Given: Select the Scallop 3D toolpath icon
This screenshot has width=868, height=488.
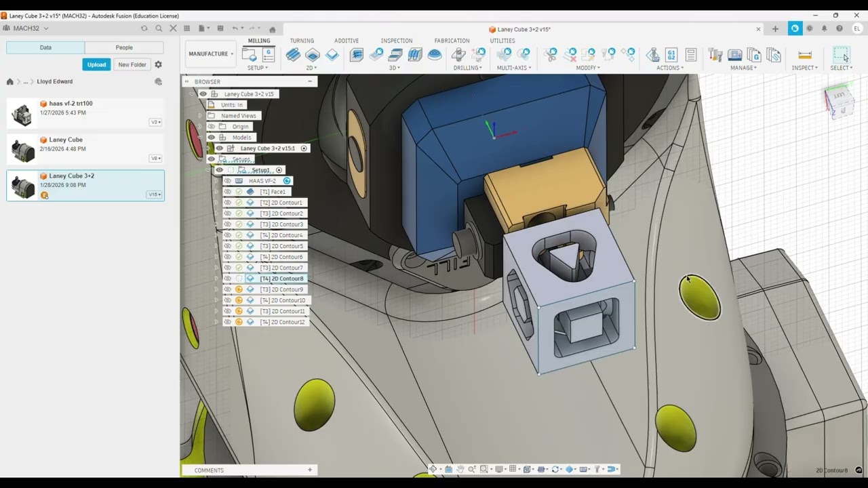Looking at the screenshot, I should coord(435,55).
